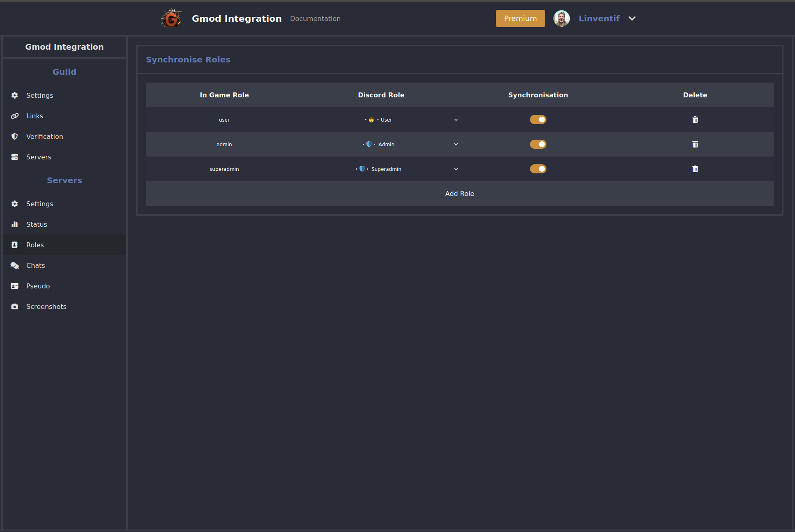
Task: Click the Roles badge icon
Action: [15, 245]
